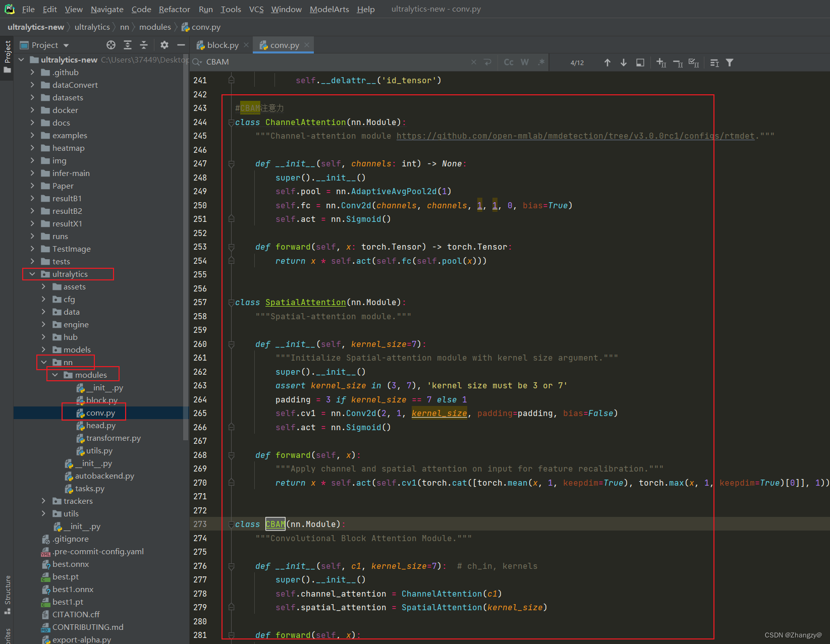Expand the datasets folder
Screen dimensions: 830x644
coord(32,97)
